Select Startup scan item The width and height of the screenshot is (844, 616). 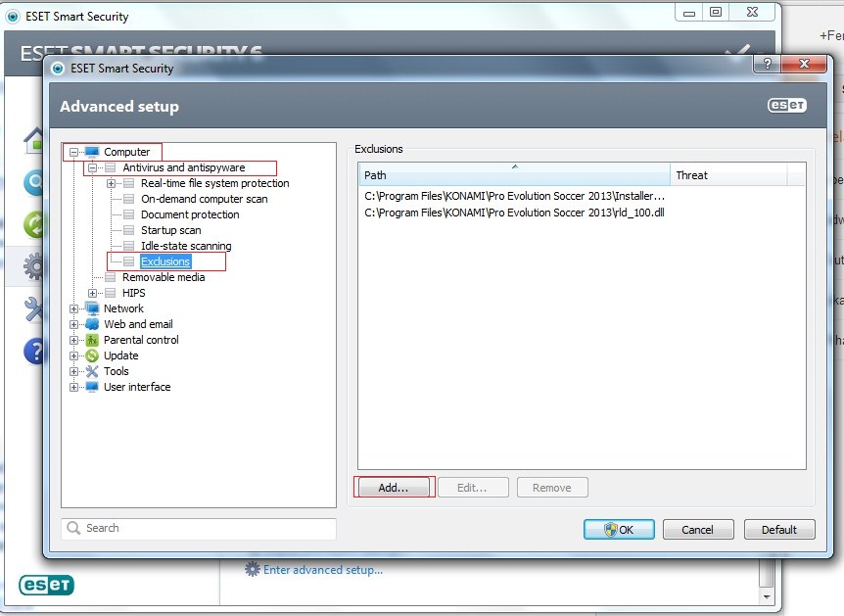[171, 230]
